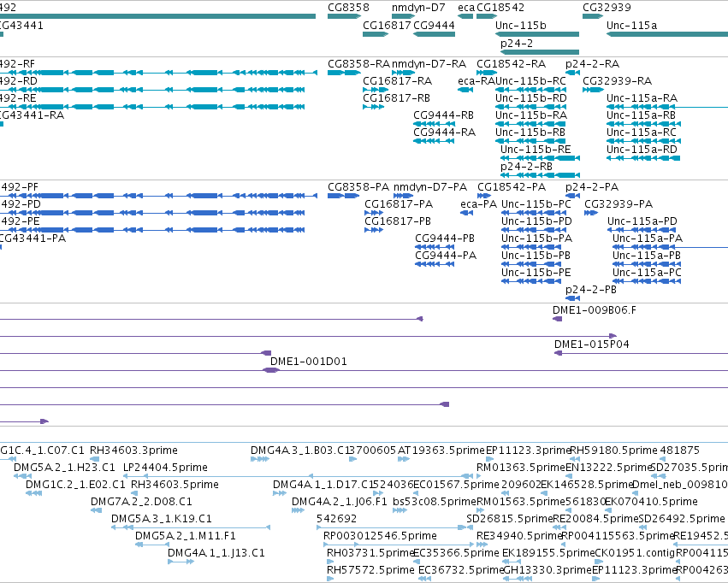The image size is (728, 583).
Task: Click the CG8358 gene label
Action: tap(348, 8)
